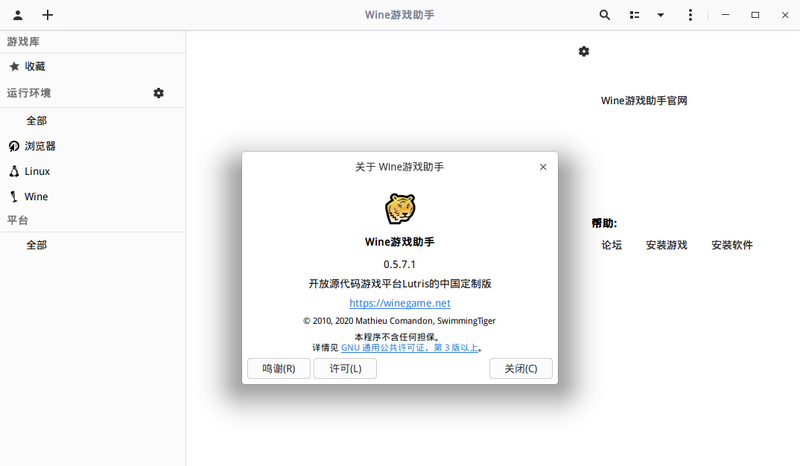This screenshot has width=800, height=466.
Task: Select Linux runner in sidebar
Action: [37, 171]
